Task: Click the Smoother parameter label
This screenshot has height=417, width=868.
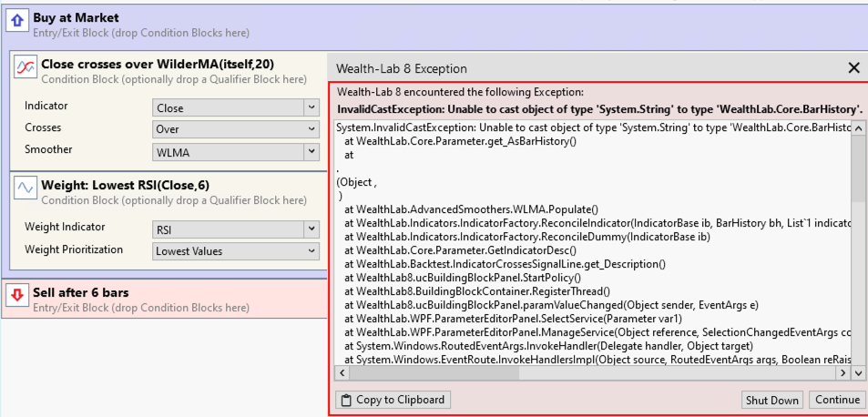Action: coord(48,149)
